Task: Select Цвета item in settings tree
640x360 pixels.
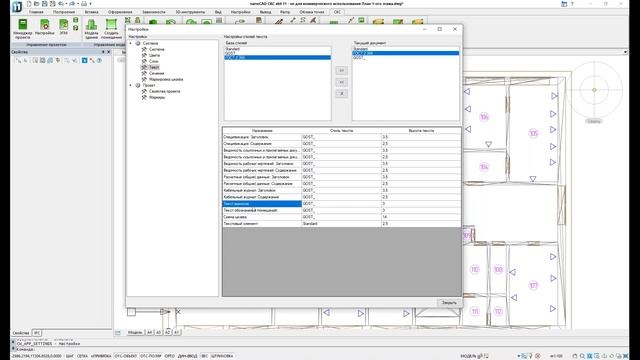Action: (x=154, y=55)
